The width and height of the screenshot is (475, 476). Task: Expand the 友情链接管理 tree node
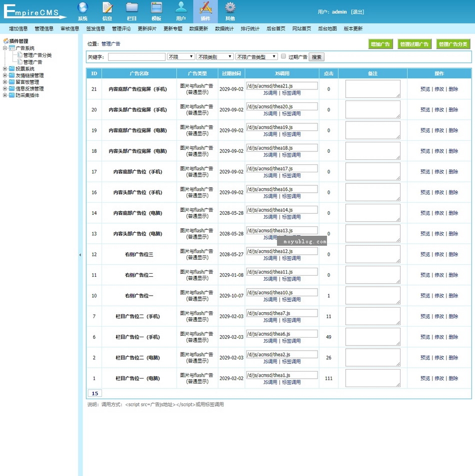[x=5, y=75]
